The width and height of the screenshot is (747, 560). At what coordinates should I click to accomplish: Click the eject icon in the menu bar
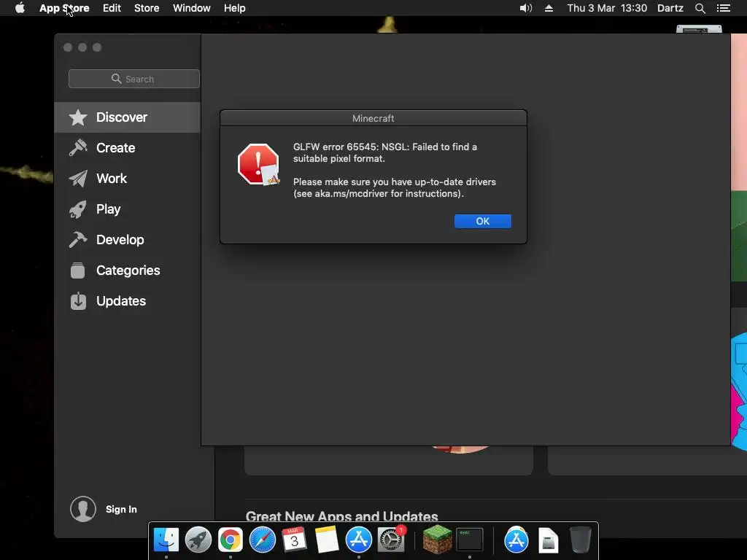[x=549, y=8]
